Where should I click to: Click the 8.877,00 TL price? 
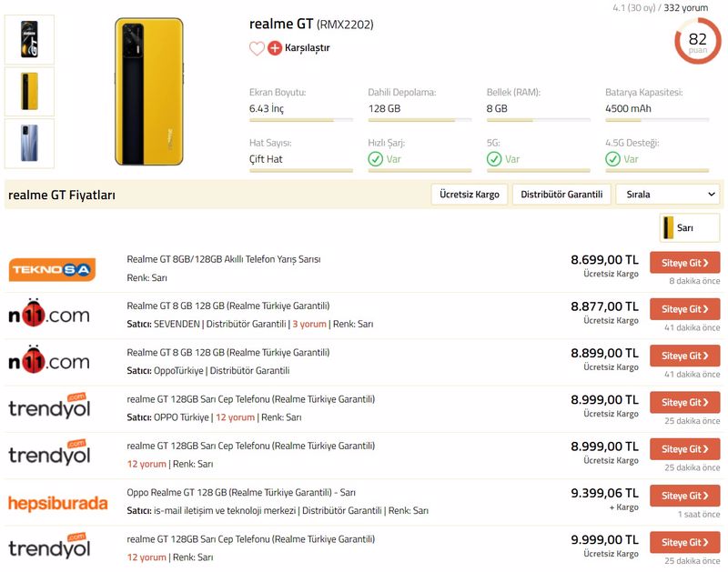tap(604, 306)
